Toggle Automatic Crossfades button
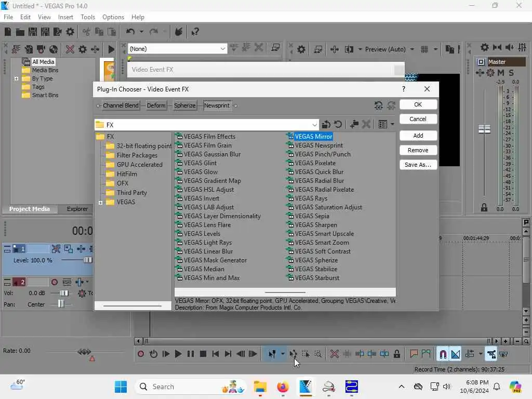532x399 pixels. 456,354
